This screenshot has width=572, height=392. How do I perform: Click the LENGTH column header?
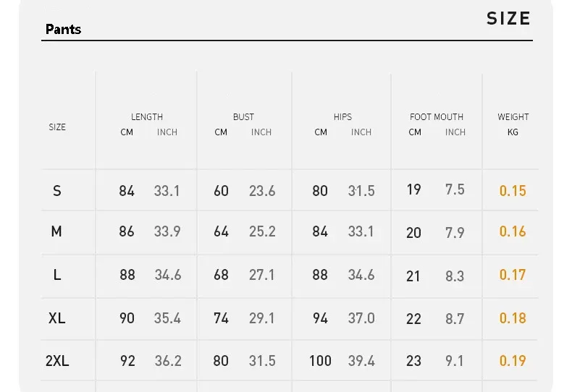point(147,117)
